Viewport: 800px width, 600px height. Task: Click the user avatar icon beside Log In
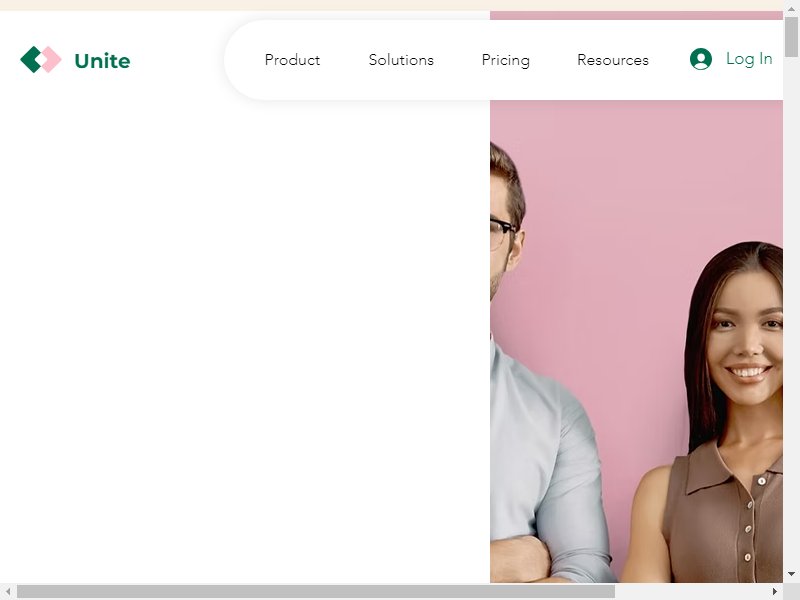click(701, 59)
